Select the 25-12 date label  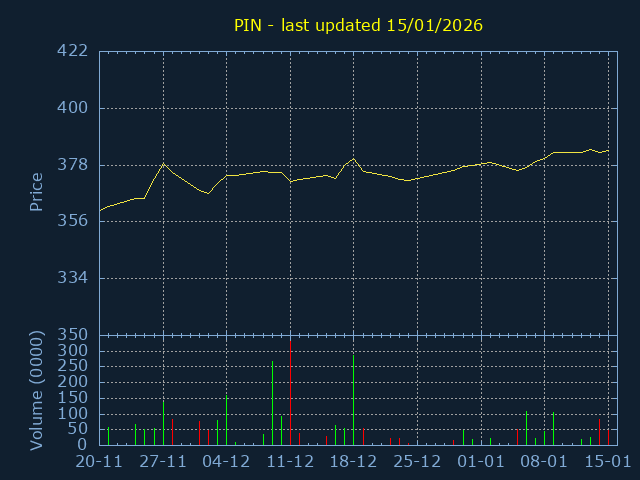(417, 462)
